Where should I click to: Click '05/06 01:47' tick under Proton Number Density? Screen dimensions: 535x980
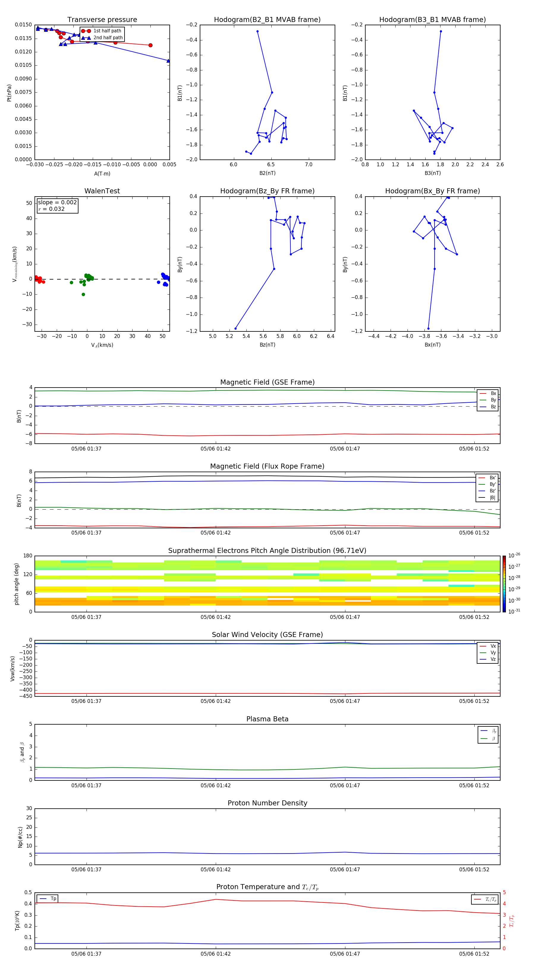click(x=344, y=869)
